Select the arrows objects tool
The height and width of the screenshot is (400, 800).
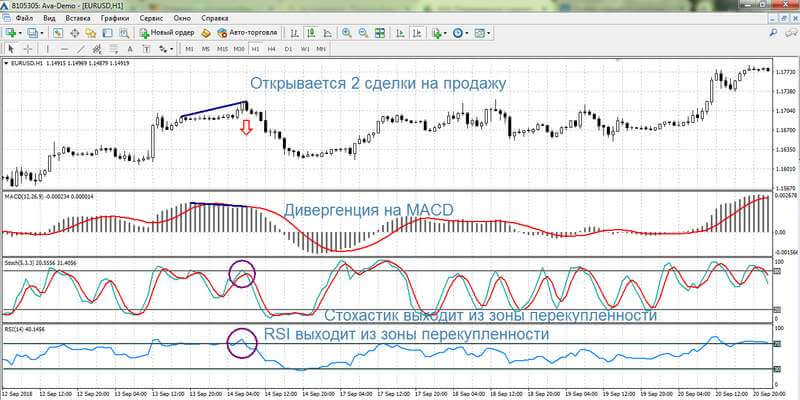[x=163, y=49]
